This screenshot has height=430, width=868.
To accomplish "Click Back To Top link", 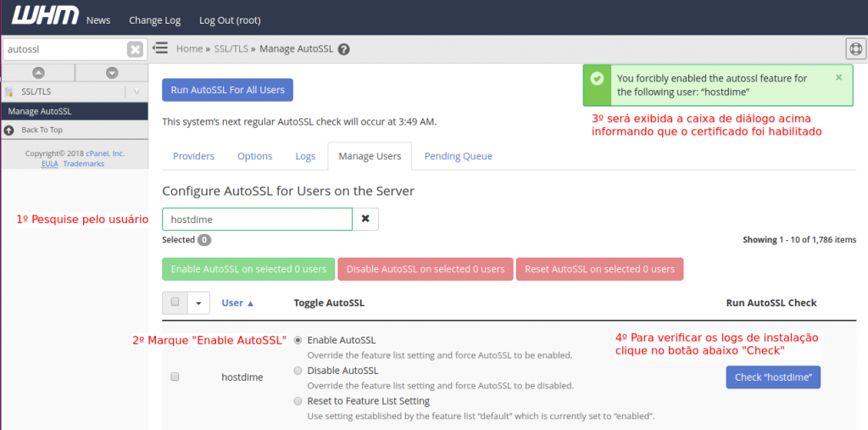I will pos(42,131).
